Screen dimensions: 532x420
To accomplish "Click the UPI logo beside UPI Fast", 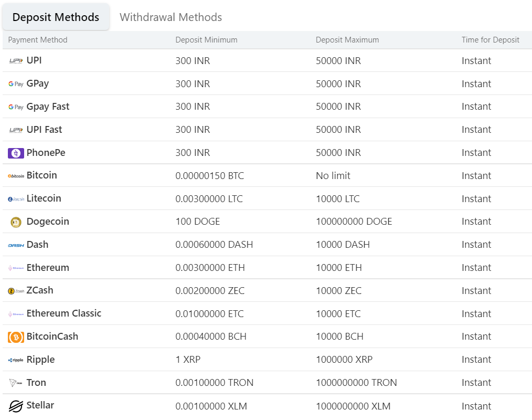I will click(16, 130).
